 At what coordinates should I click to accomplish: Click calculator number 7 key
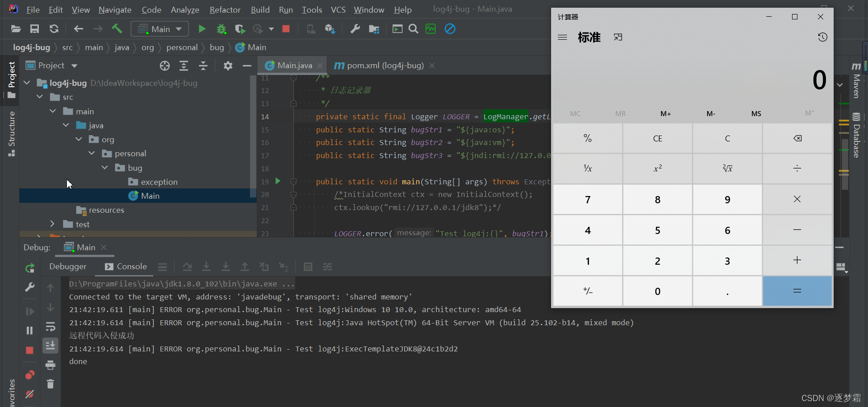[x=588, y=200]
